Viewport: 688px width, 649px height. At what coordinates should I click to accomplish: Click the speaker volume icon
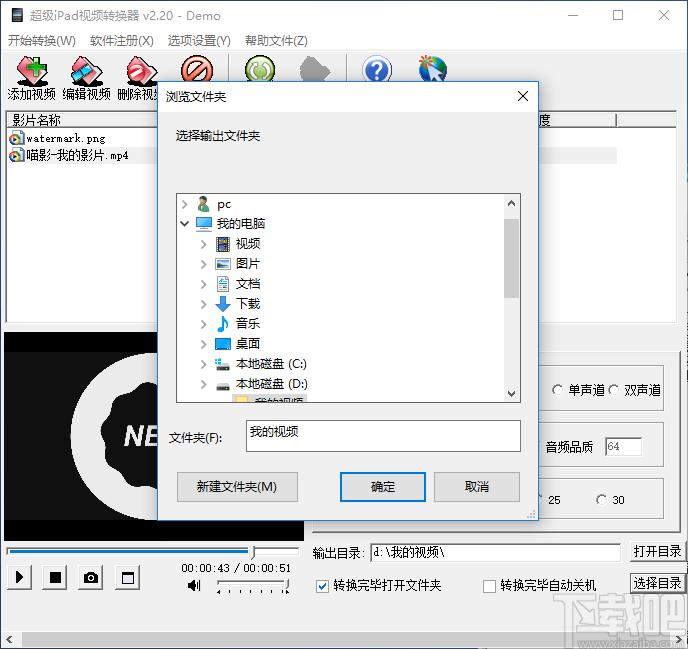[x=194, y=586]
